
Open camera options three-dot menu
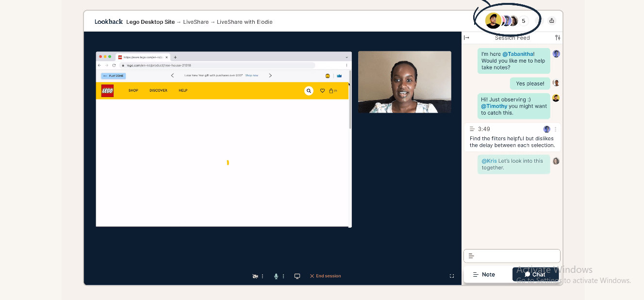click(263, 276)
